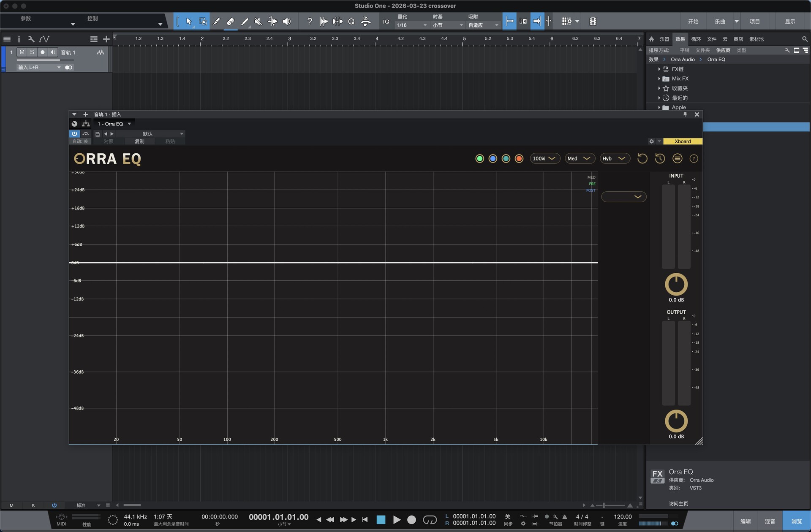Viewport: 811px width, 532px height.
Task: Select the Listen speaker tool
Action: 287,22
